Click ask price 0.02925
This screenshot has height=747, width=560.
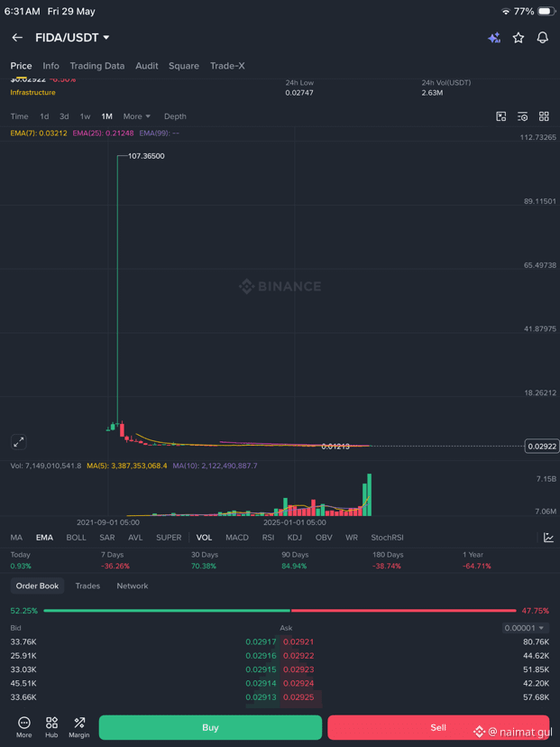tap(298, 697)
